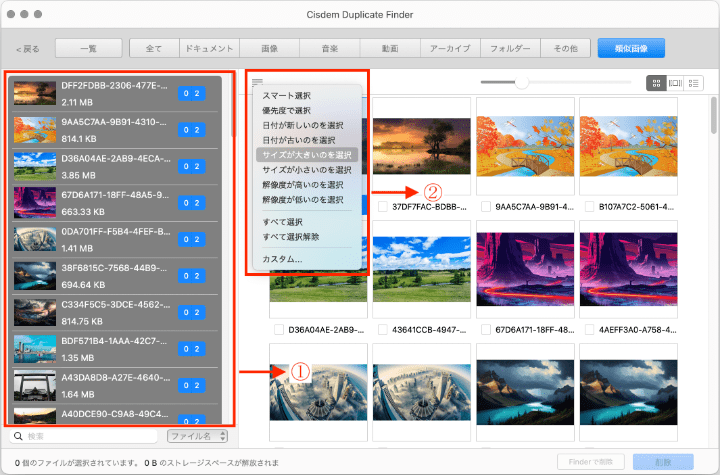Click 0 2 count badge for BDF571B4
Image resolution: width=720 pixels, height=475 pixels.
(191, 349)
